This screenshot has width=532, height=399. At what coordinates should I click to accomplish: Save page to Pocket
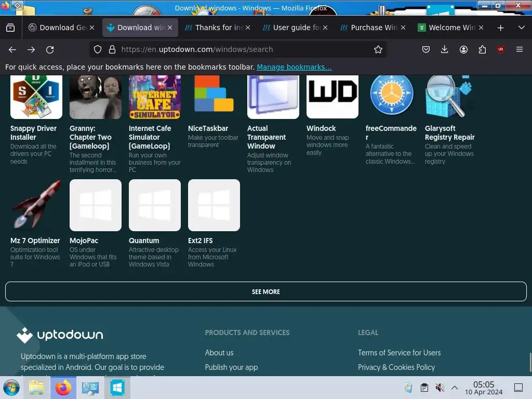tap(426, 49)
